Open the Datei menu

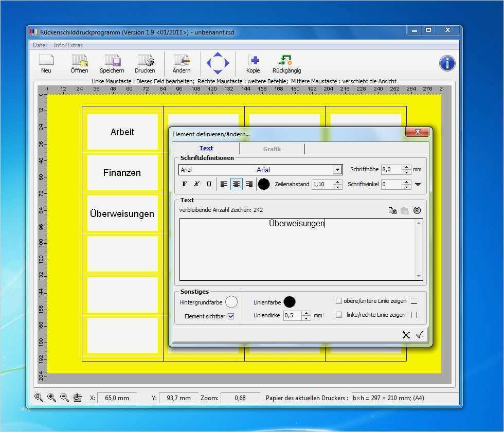pyautogui.click(x=40, y=45)
